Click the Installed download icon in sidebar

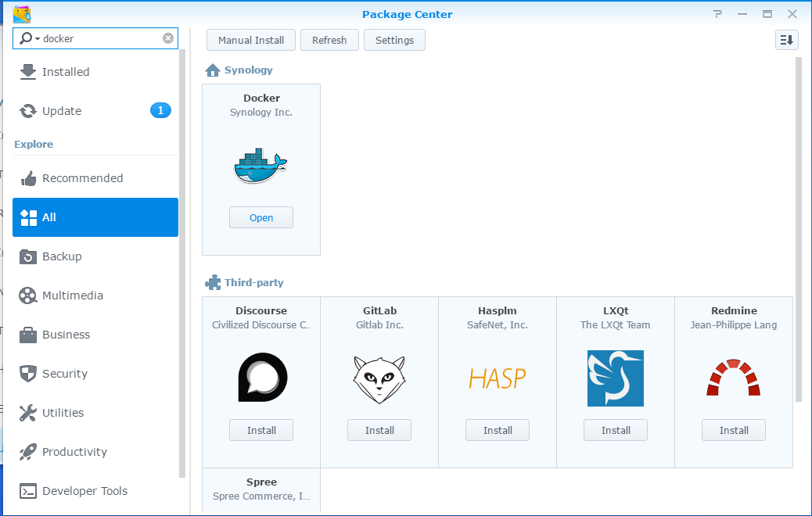click(x=28, y=72)
